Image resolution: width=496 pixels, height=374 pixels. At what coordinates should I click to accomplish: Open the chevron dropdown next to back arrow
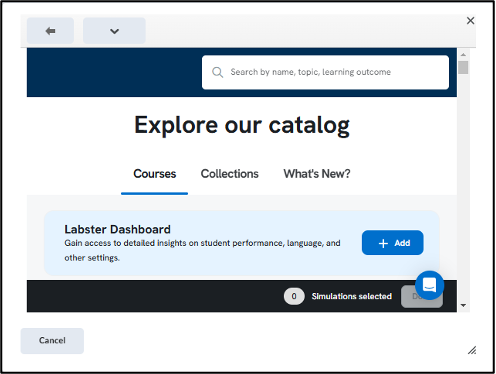click(x=114, y=31)
